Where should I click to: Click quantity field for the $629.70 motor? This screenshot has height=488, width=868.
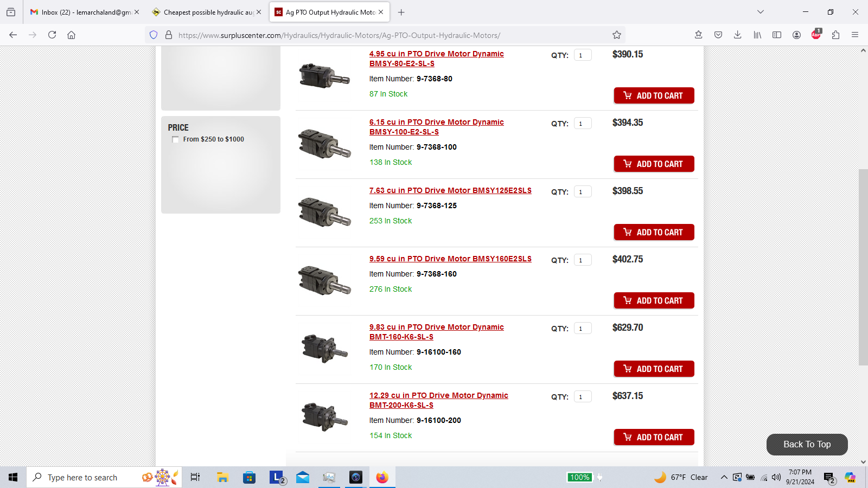(x=583, y=329)
